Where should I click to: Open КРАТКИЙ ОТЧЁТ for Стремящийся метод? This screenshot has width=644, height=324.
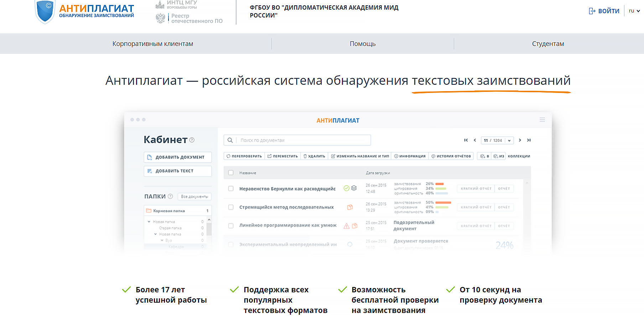(x=476, y=207)
